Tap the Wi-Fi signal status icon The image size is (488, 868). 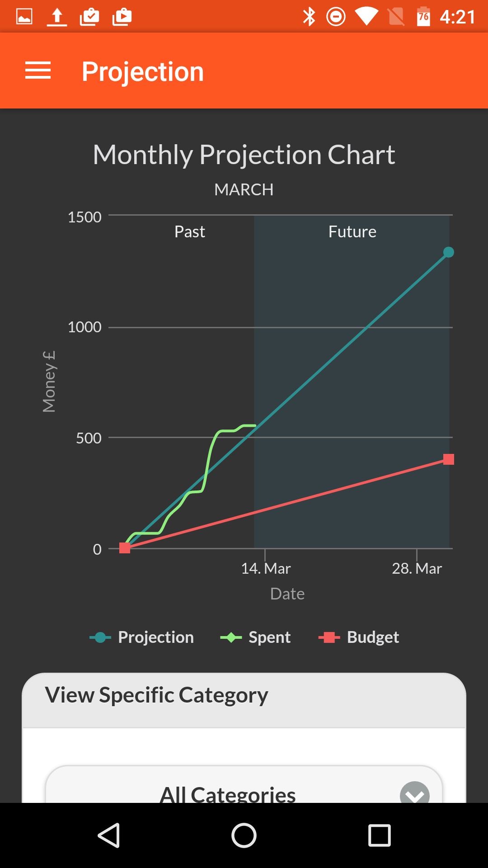[x=366, y=17]
